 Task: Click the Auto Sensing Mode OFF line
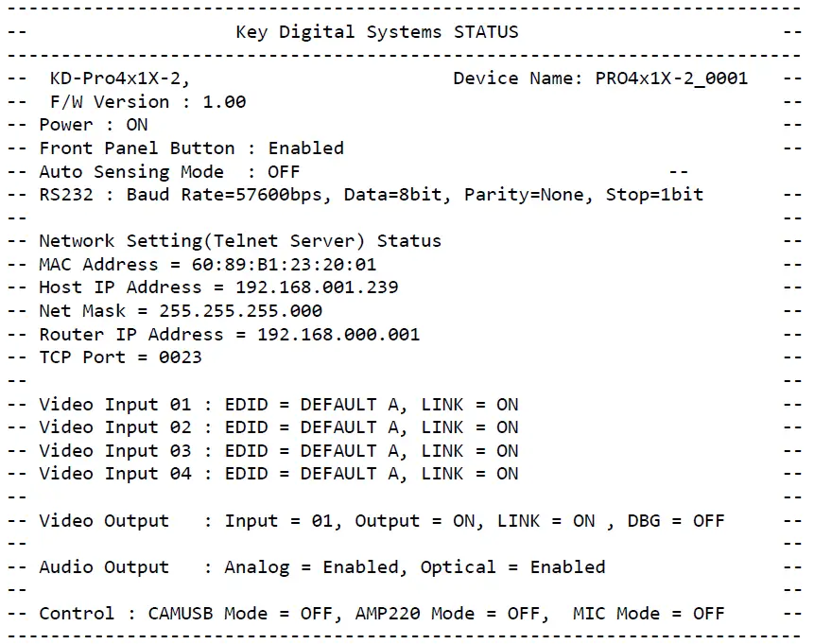point(168,172)
